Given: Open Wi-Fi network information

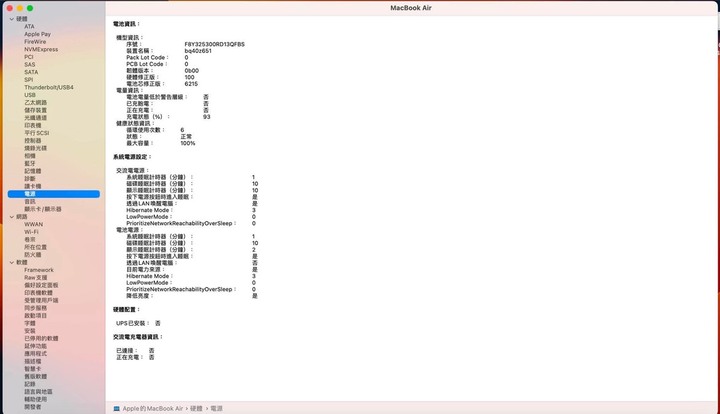Looking at the screenshot, I should tap(31, 232).
